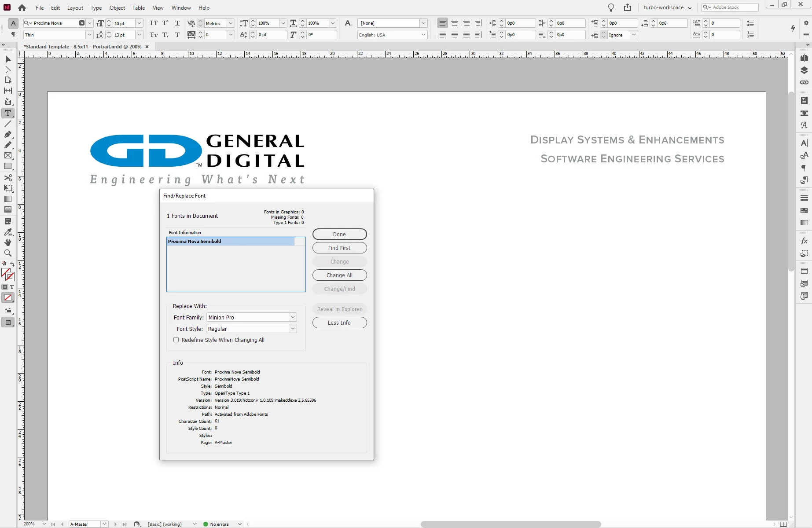Select the Pencil tool

(x=8, y=145)
